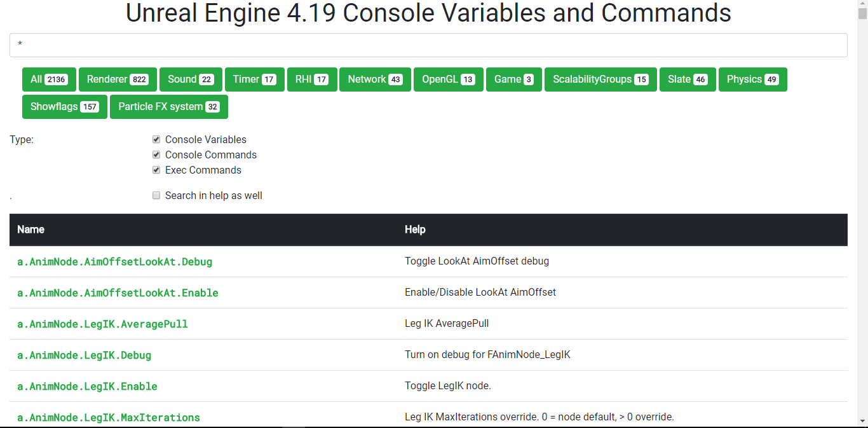Screen dimensions: 868x428
Task: Select the Physics filter button
Action: (752, 79)
